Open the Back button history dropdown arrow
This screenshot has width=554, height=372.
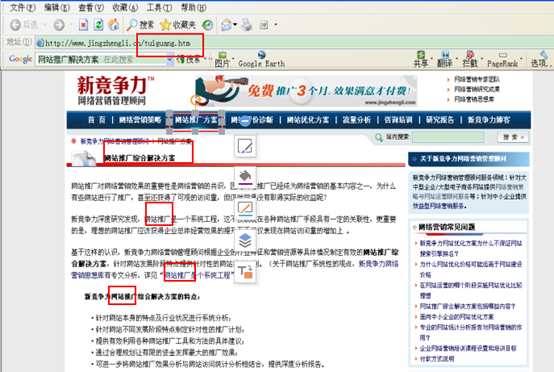pos(45,25)
